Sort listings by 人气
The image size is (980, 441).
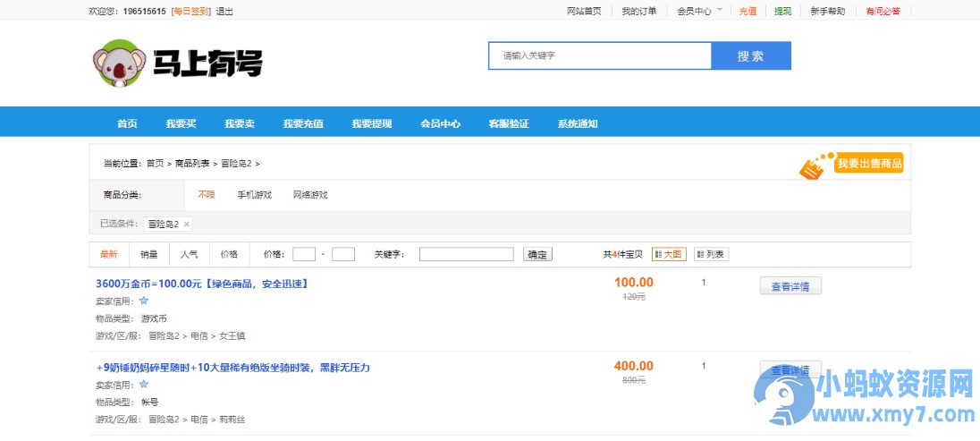tap(190, 255)
